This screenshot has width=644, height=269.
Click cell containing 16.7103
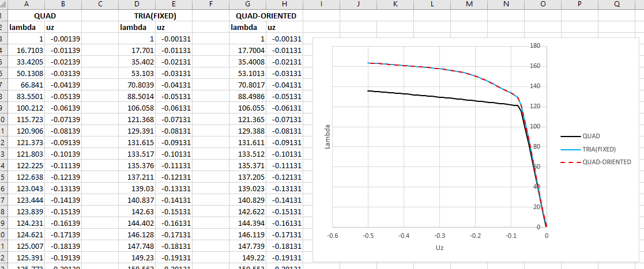(x=27, y=51)
